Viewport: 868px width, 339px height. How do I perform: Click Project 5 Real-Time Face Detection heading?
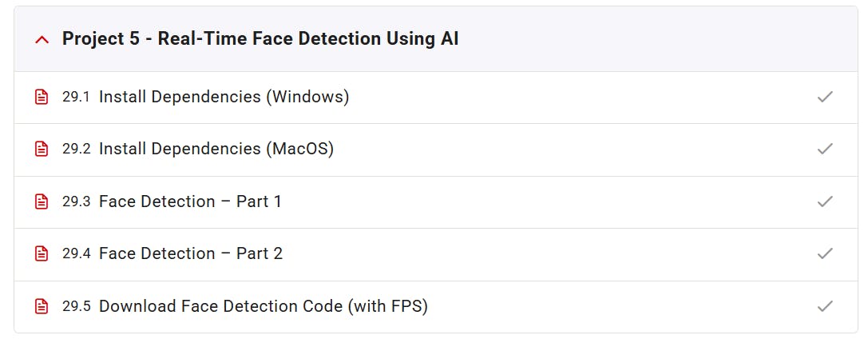[x=260, y=38]
